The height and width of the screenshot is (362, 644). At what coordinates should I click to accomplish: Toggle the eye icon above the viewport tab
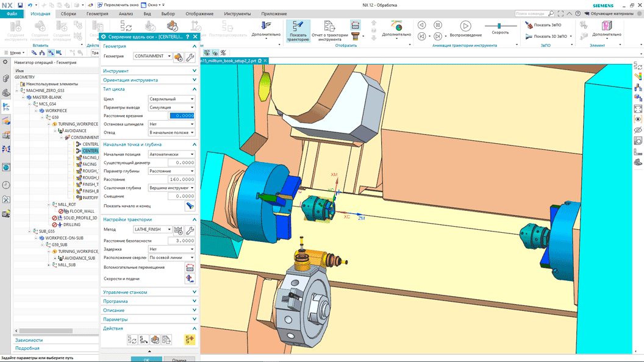(x=215, y=53)
